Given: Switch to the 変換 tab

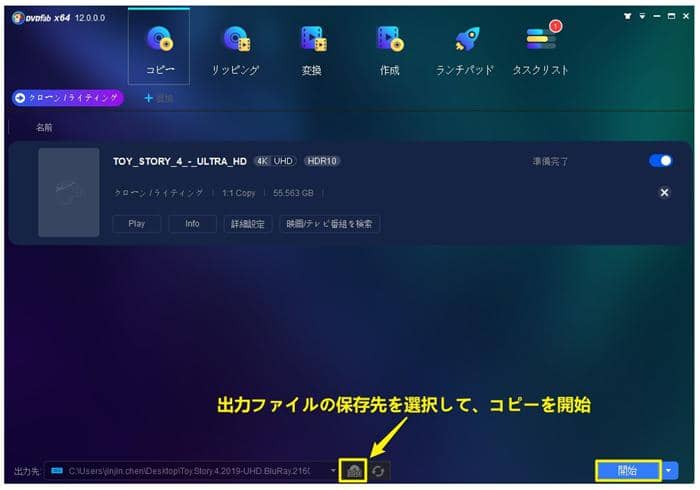Looking at the screenshot, I should pos(312,50).
